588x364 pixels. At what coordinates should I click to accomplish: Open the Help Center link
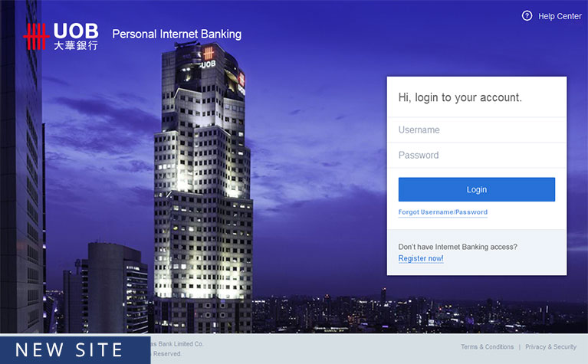pyautogui.click(x=560, y=16)
